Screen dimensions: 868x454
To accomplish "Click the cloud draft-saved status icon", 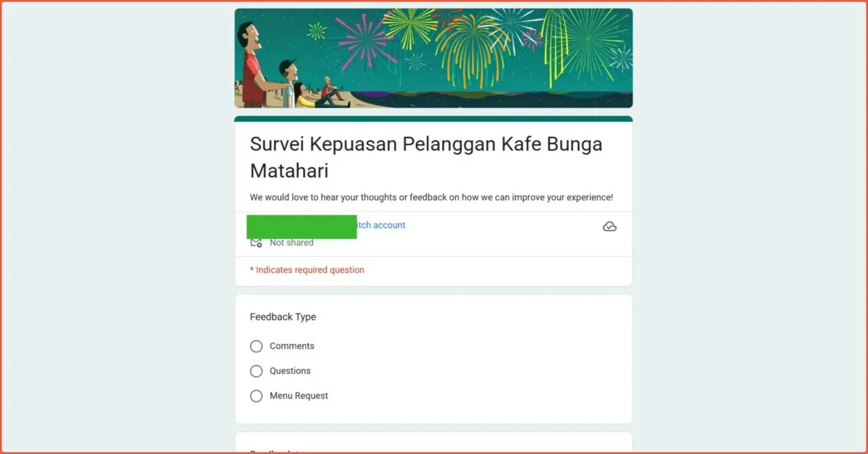I will 610,226.
